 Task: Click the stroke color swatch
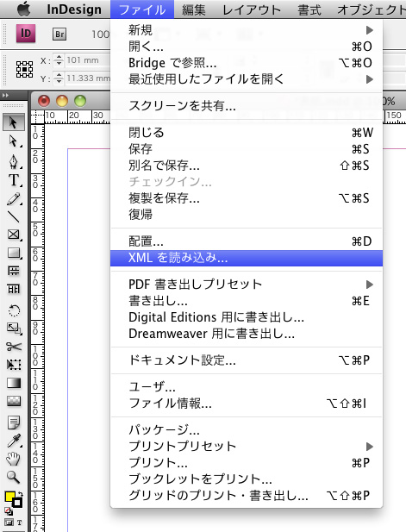17,503
